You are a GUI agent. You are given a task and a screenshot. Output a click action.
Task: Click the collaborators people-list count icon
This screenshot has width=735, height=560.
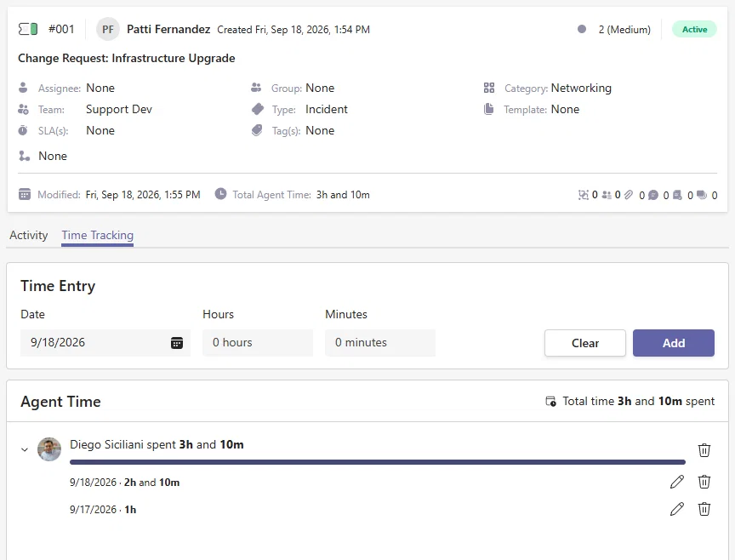coord(607,195)
